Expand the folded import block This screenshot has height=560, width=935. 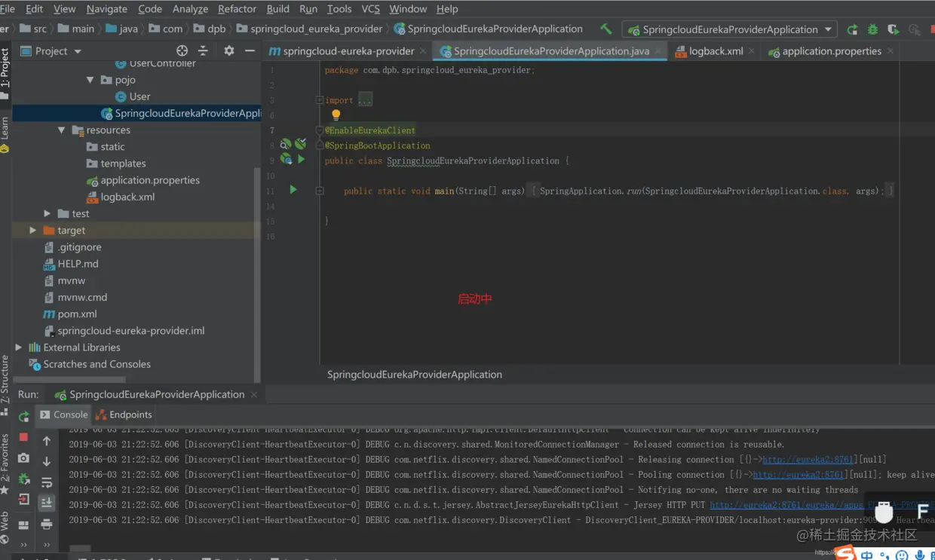click(320, 100)
